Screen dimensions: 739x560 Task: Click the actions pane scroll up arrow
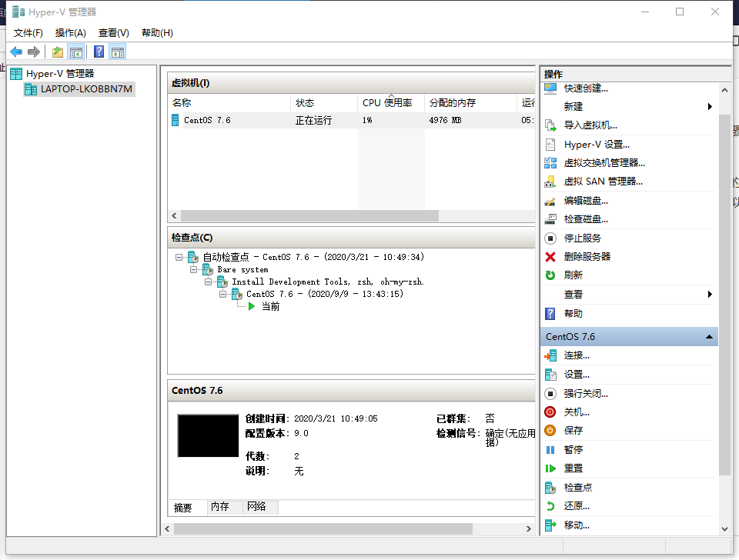[725, 90]
